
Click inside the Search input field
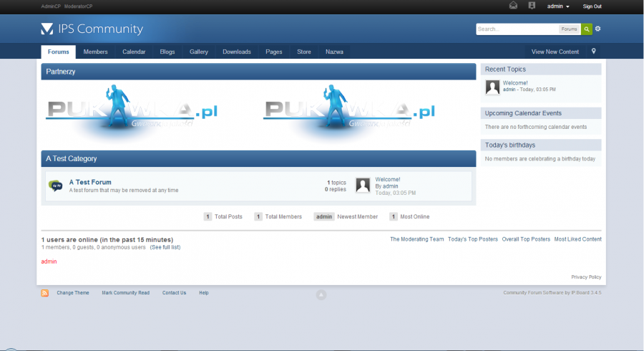click(x=517, y=29)
